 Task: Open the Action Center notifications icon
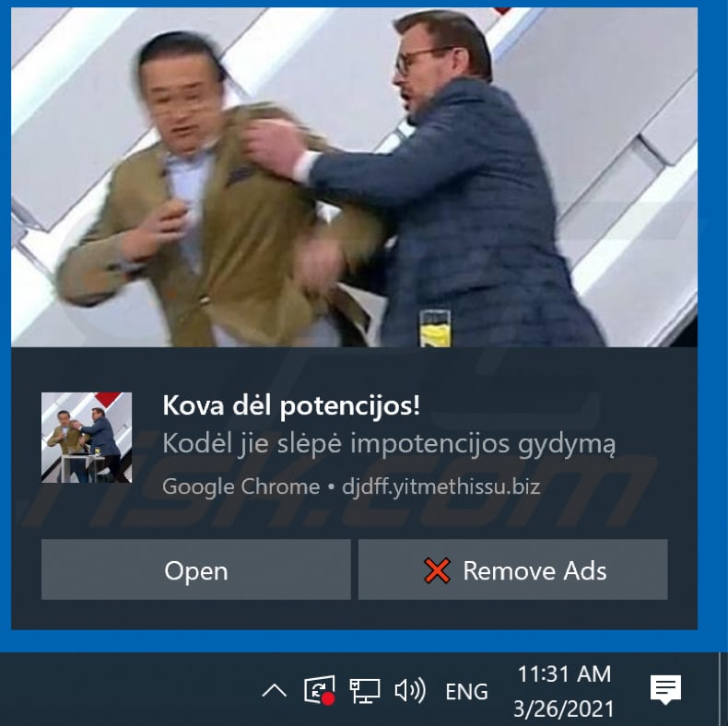click(665, 690)
